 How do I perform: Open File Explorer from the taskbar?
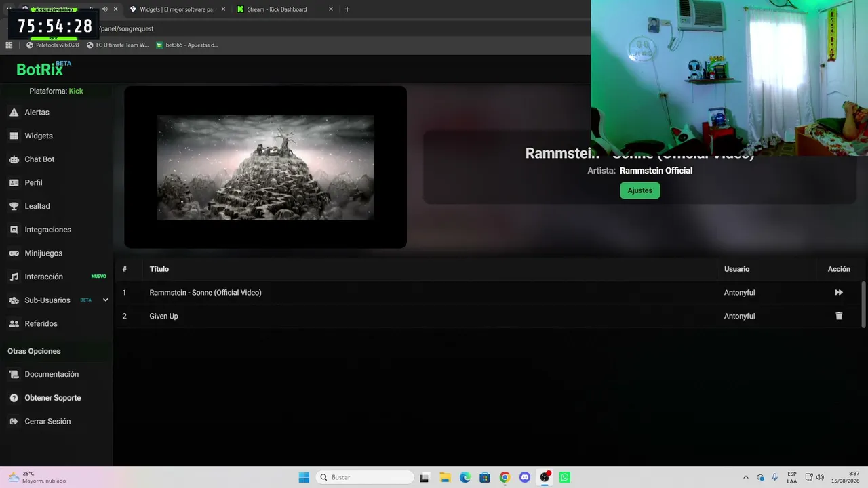pyautogui.click(x=445, y=477)
